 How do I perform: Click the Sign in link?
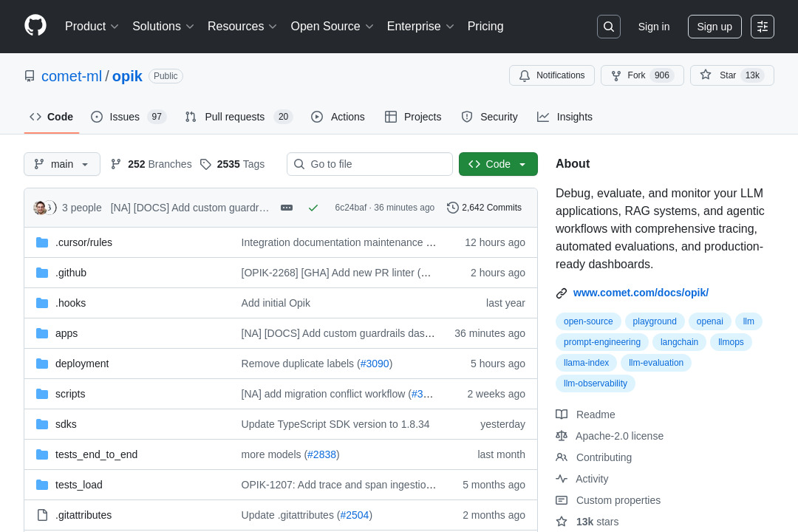(x=653, y=27)
